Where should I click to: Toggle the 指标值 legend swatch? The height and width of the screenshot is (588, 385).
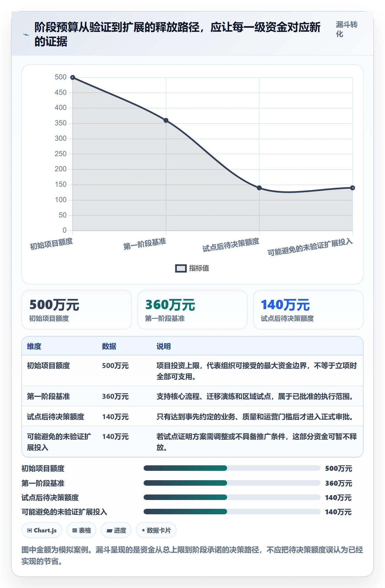point(181,268)
